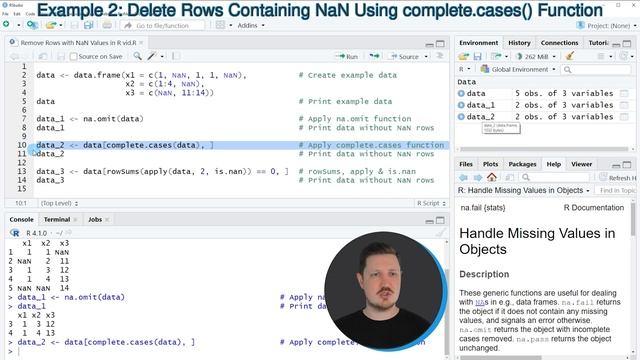Open the Handle Missing Values in Objects topic dropdown
Screen dimensions: 640x360
[524, 190]
